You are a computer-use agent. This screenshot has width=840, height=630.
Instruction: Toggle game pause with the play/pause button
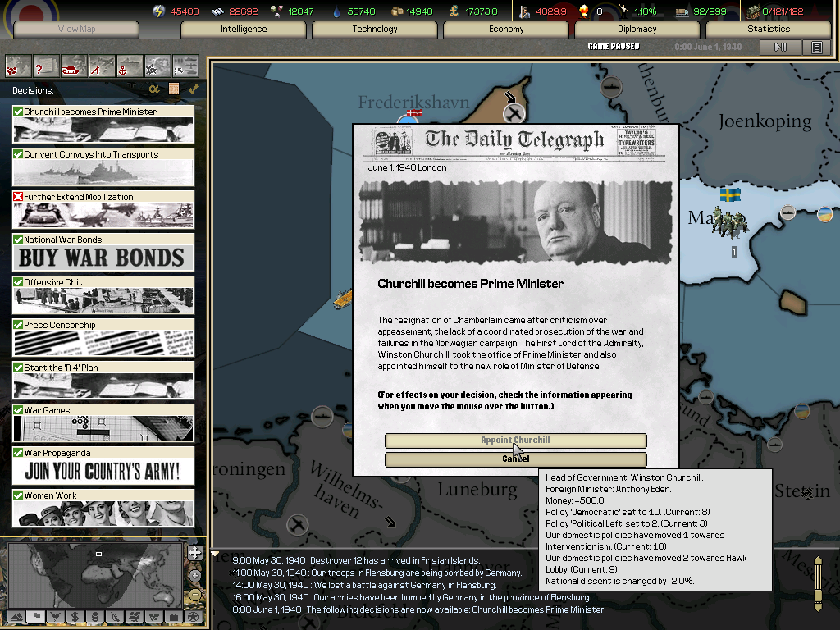781,47
